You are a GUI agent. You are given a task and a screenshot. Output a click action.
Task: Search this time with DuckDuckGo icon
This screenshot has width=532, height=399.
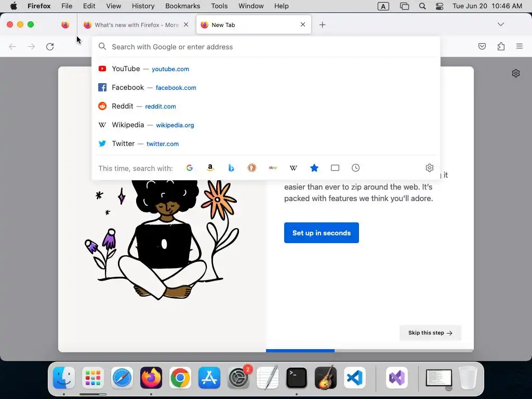pos(252,168)
